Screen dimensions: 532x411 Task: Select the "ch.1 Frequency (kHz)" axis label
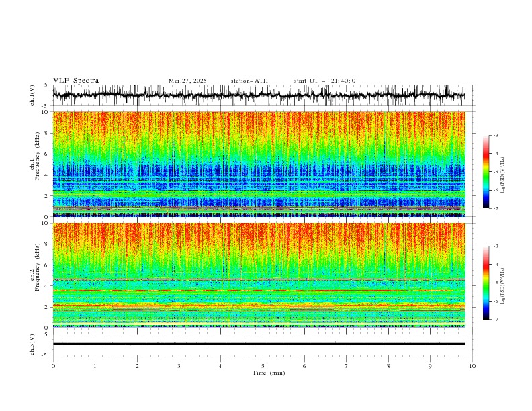click(x=35, y=156)
